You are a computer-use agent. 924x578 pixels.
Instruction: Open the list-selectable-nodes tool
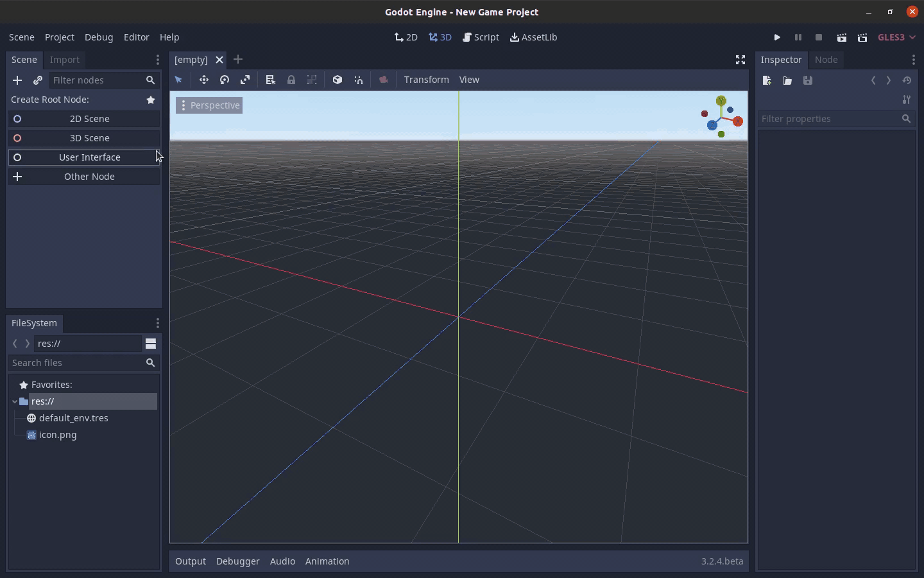[270, 80]
